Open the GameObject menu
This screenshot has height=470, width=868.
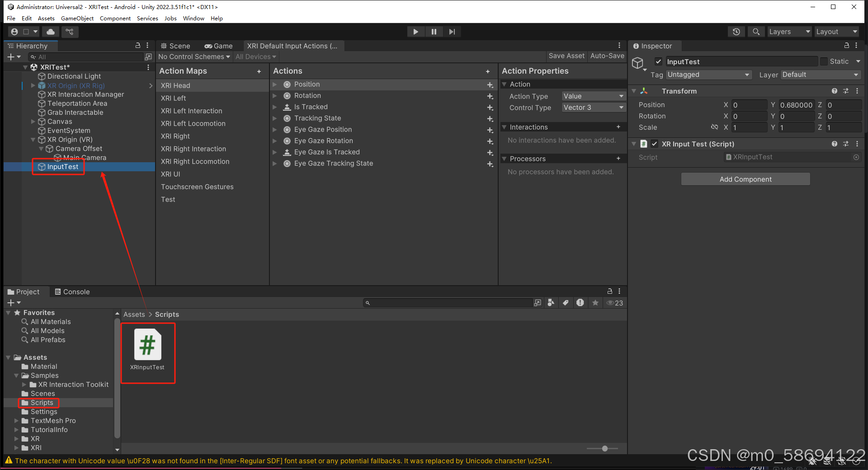[x=77, y=19]
